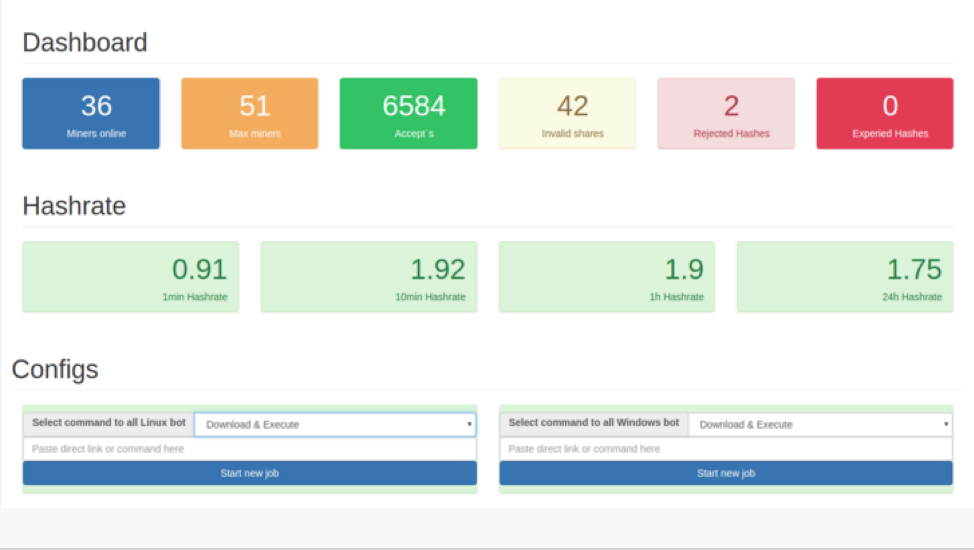Click the Rejected Hashes card showing 2

point(726,113)
